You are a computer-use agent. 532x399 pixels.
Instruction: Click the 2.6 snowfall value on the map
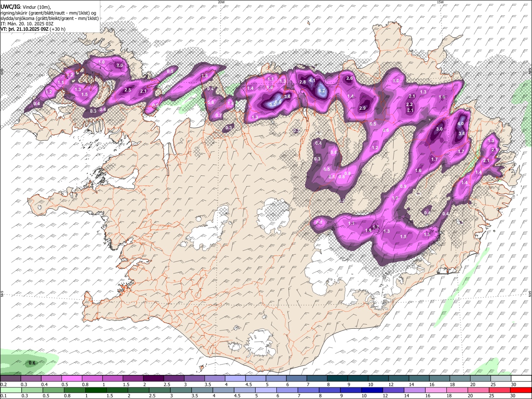[x=350, y=78]
